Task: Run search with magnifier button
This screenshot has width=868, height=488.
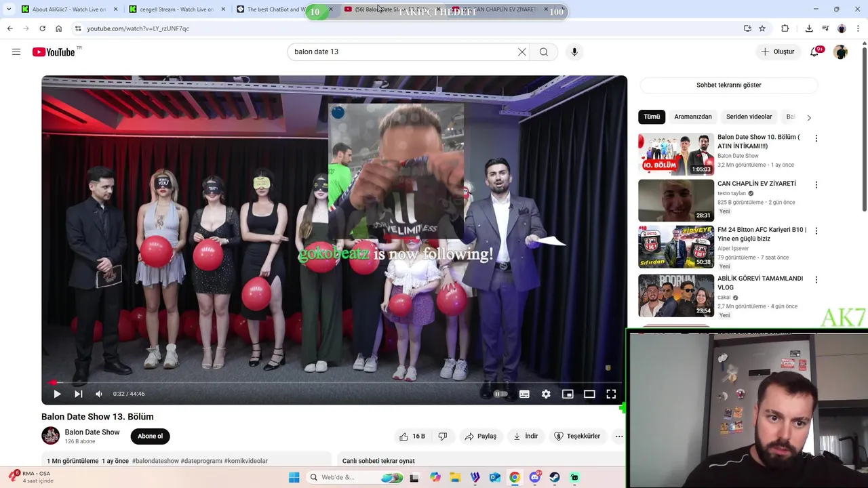Action: point(544,52)
